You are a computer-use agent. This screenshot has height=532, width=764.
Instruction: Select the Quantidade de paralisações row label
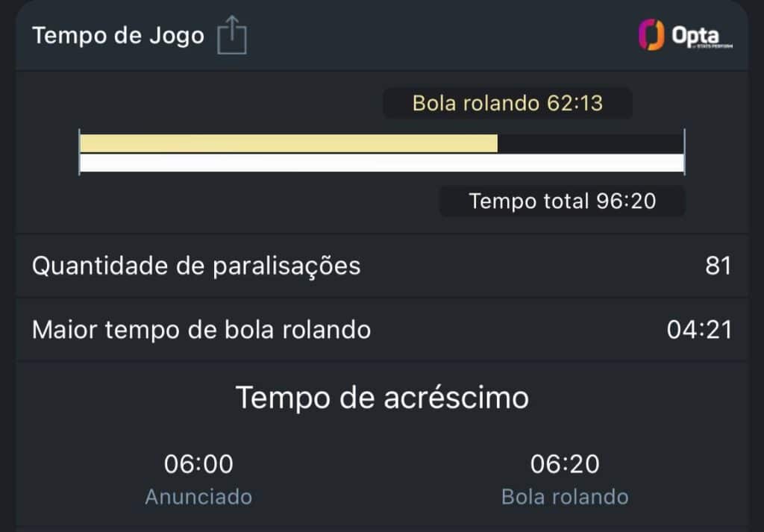point(196,266)
